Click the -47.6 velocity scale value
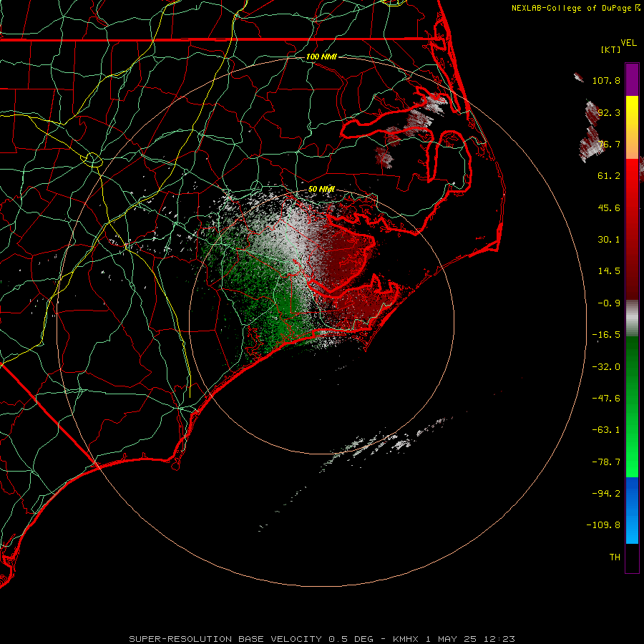The width and height of the screenshot is (644, 644). 606,399
